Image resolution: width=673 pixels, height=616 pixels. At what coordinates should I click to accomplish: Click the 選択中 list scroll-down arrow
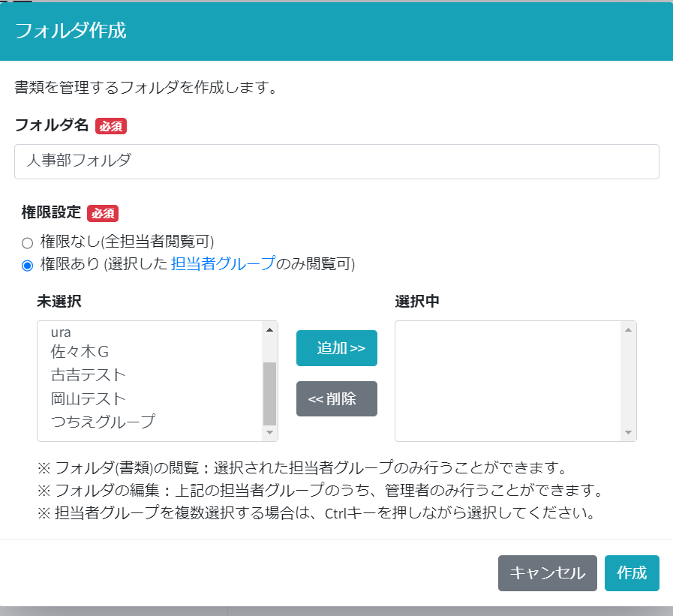(629, 433)
